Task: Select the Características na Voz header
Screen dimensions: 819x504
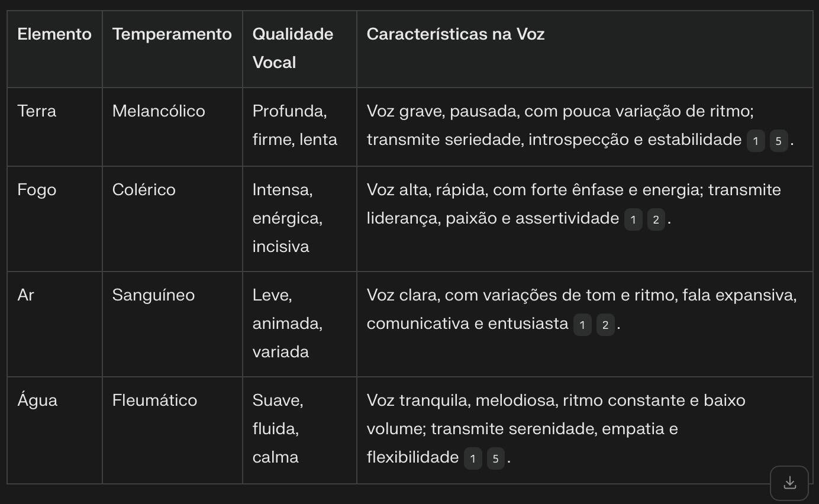Action: click(456, 34)
